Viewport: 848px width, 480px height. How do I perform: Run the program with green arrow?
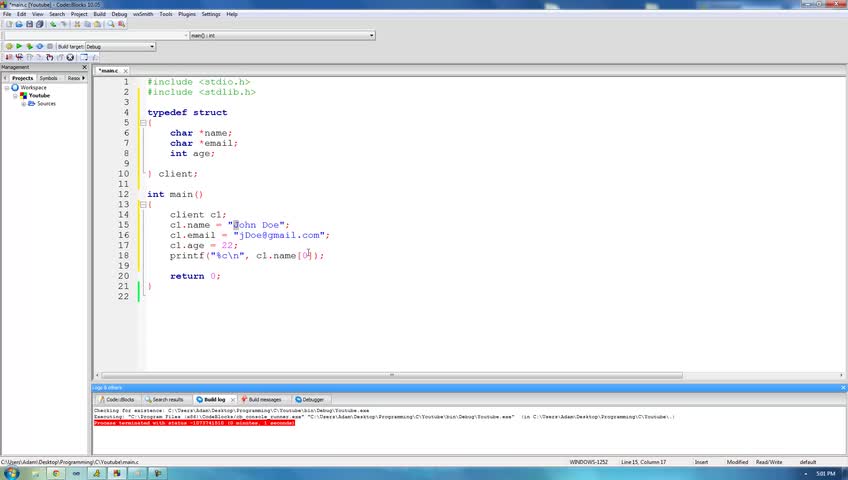point(19,46)
